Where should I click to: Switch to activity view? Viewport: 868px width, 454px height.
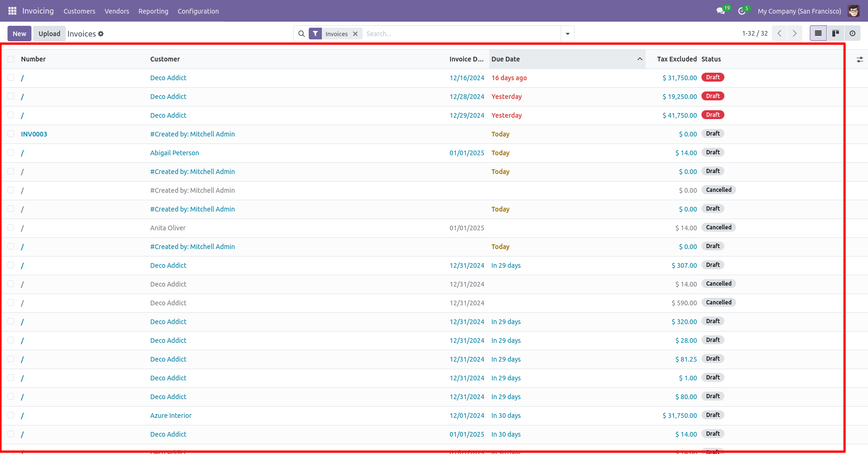click(853, 33)
